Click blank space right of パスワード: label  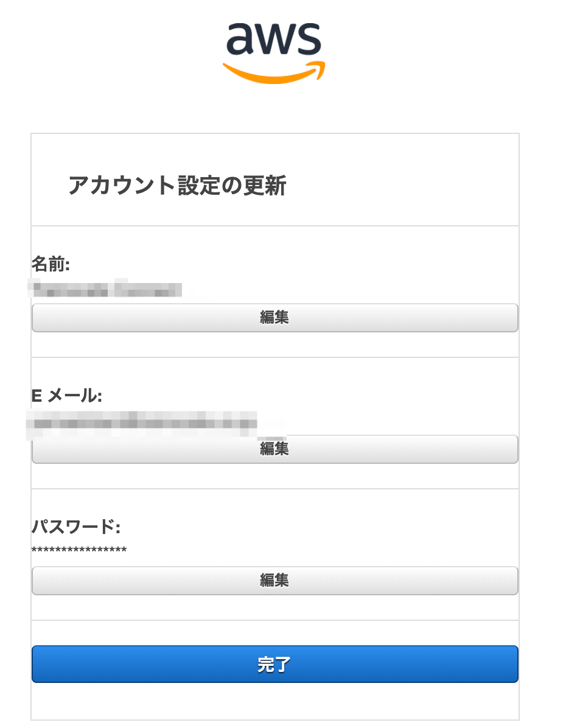point(320,527)
